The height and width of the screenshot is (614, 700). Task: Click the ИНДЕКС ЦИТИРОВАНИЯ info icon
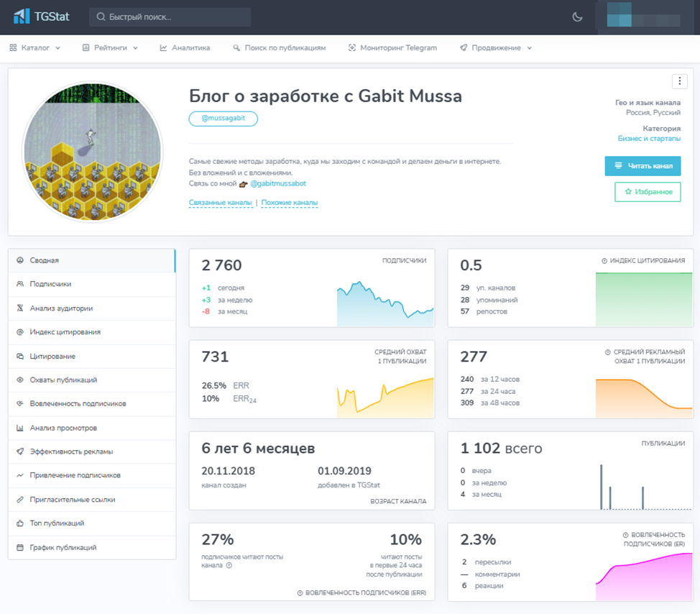coord(604,261)
